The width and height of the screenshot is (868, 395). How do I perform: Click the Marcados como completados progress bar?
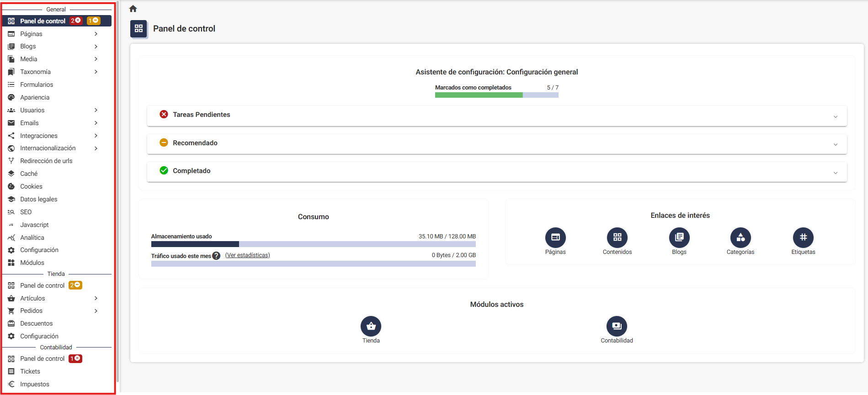[497, 95]
